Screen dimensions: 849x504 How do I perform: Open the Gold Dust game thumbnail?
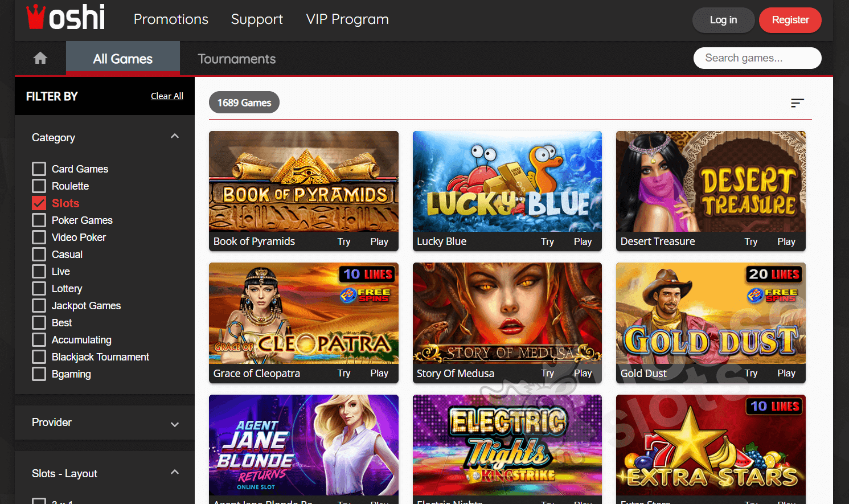coord(711,313)
